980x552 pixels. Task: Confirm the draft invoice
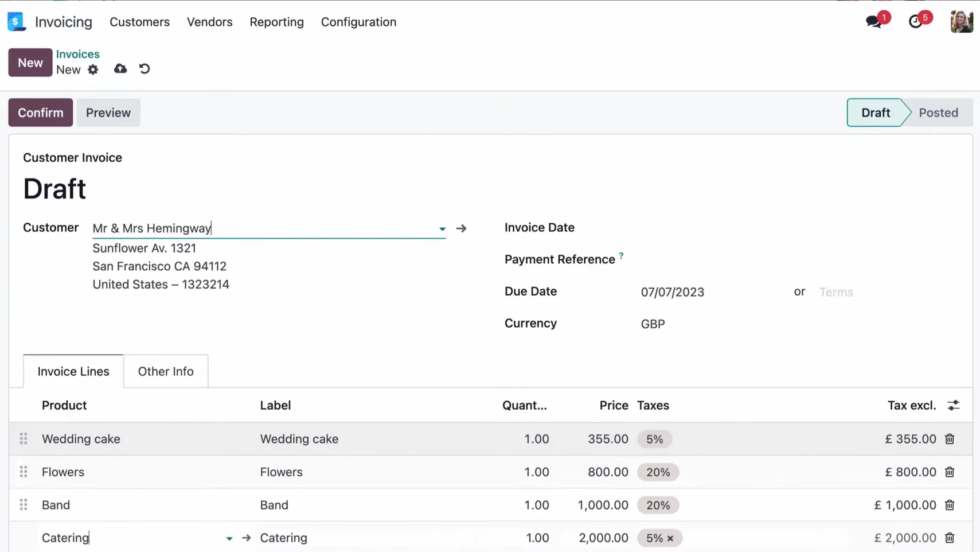(41, 112)
